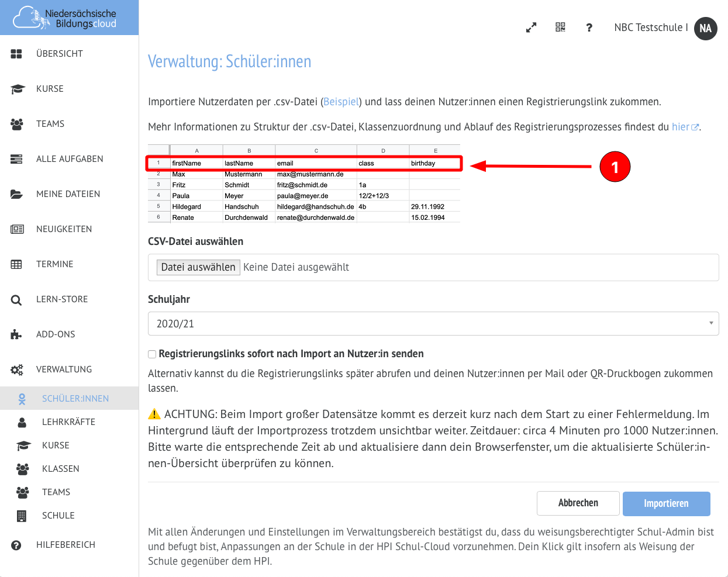Open the Beispiel csv example link

341,102
